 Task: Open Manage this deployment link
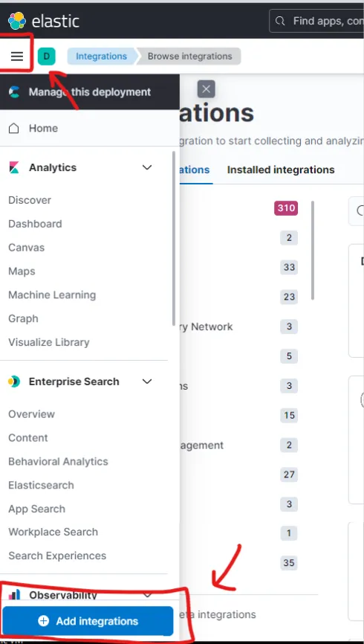[89, 92]
